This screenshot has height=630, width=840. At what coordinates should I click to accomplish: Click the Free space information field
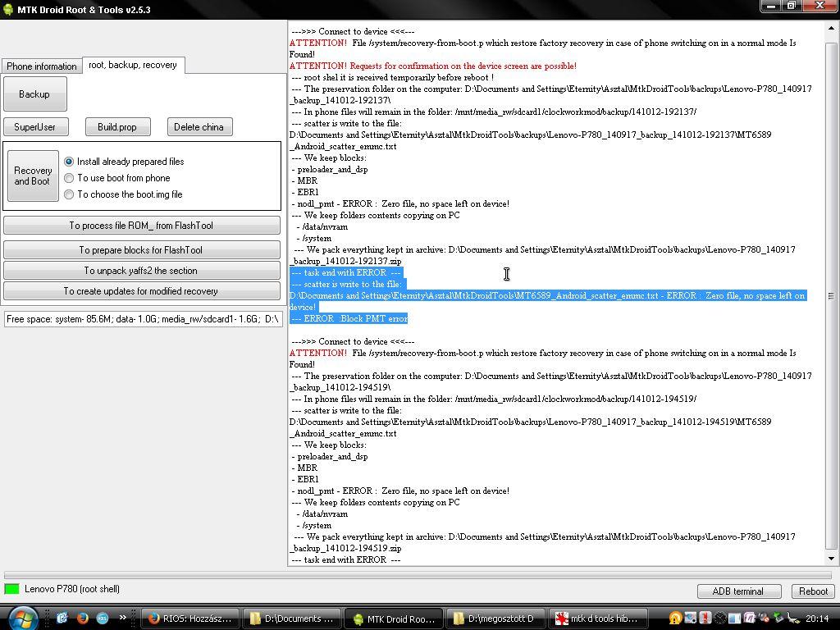click(143, 319)
